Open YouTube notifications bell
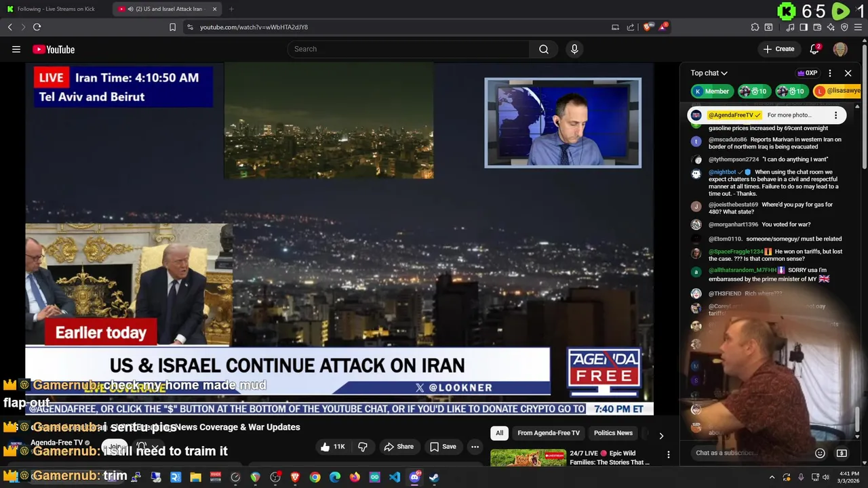The height and width of the screenshot is (488, 868). (815, 49)
